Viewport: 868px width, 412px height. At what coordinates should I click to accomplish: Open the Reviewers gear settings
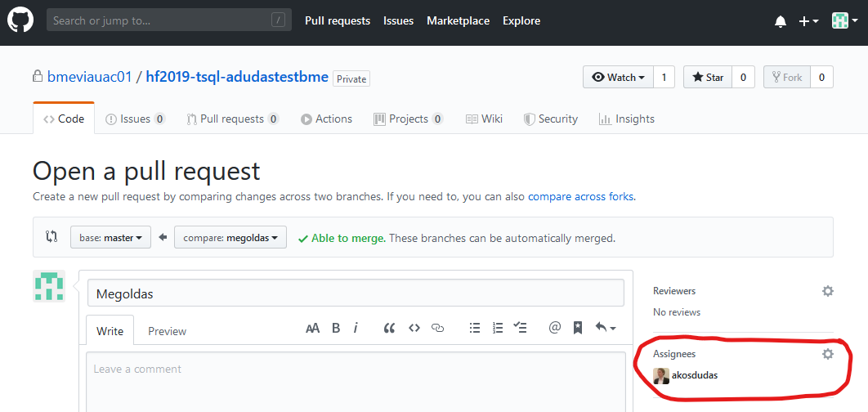(x=828, y=291)
